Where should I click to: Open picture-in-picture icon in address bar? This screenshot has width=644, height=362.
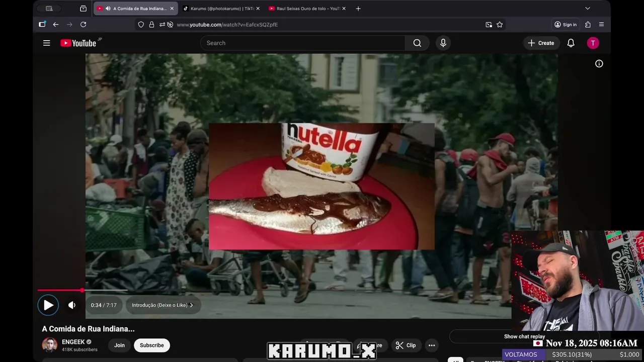pos(489,25)
